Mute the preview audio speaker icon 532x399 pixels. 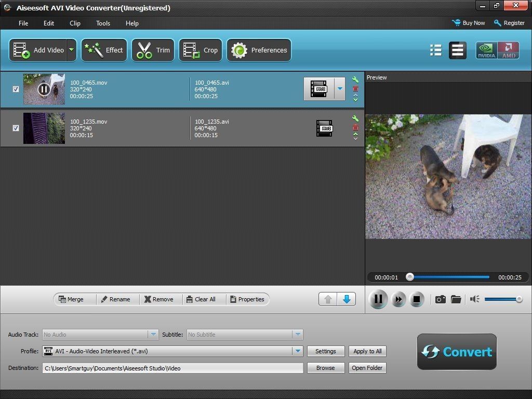pyautogui.click(x=474, y=299)
